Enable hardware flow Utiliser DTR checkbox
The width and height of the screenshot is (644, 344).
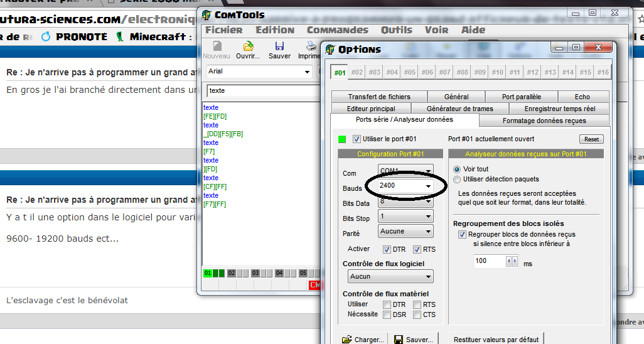click(387, 304)
